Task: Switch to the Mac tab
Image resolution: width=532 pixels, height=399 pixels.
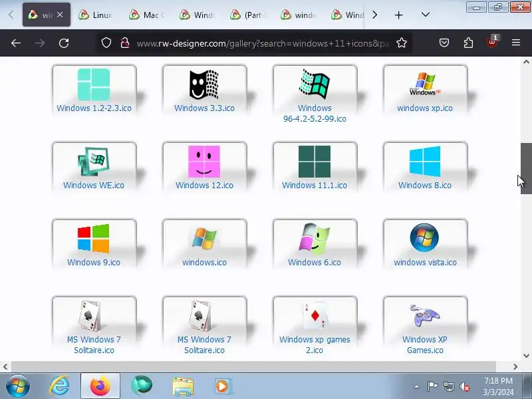Action: pyautogui.click(x=146, y=15)
